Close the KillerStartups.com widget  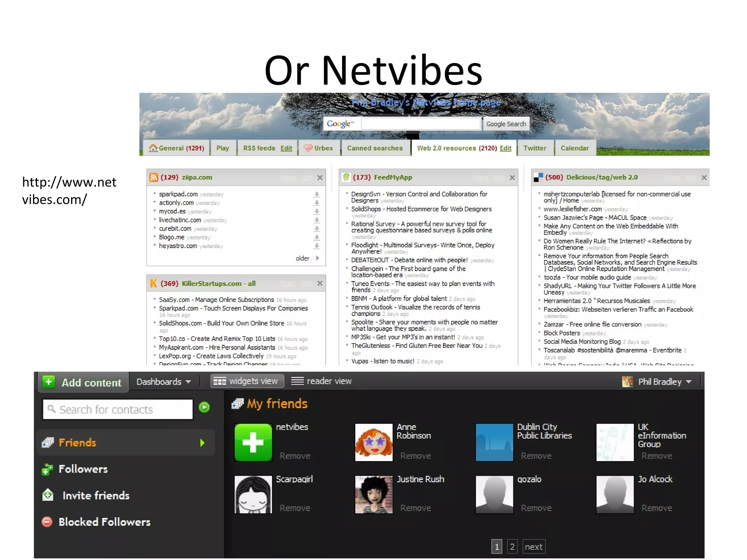320,283
